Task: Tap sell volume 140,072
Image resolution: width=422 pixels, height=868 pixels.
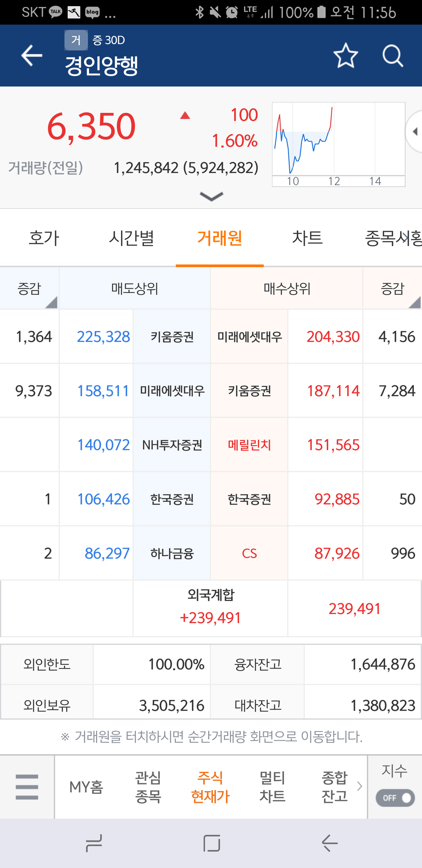Action: [104, 445]
